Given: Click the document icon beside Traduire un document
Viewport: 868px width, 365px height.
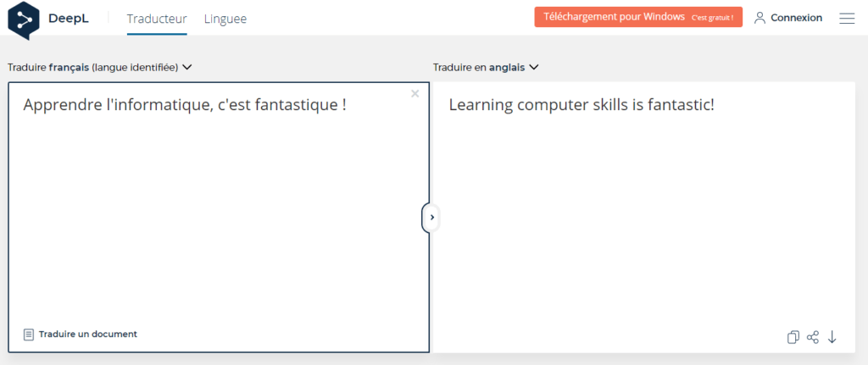Looking at the screenshot, I should [29, 335].
